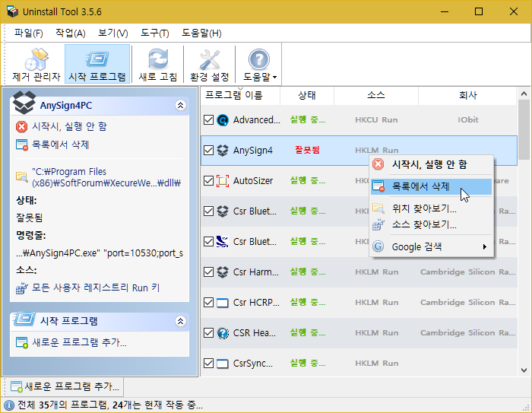
Task: Open the 도움말 toolbar dropdown arrow
Action: 275,77
